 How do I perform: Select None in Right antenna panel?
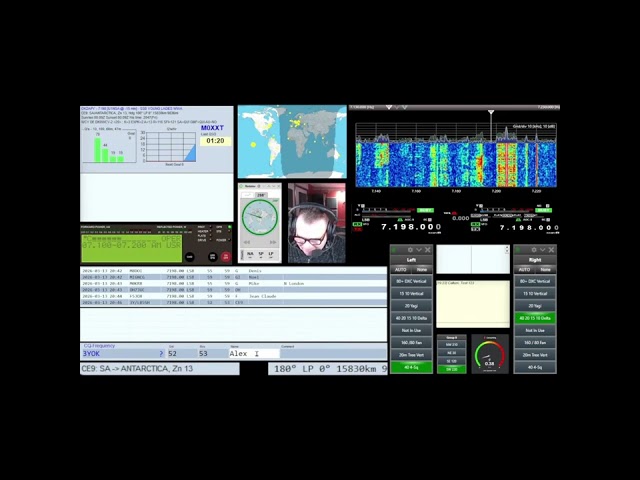coord(545,269)
